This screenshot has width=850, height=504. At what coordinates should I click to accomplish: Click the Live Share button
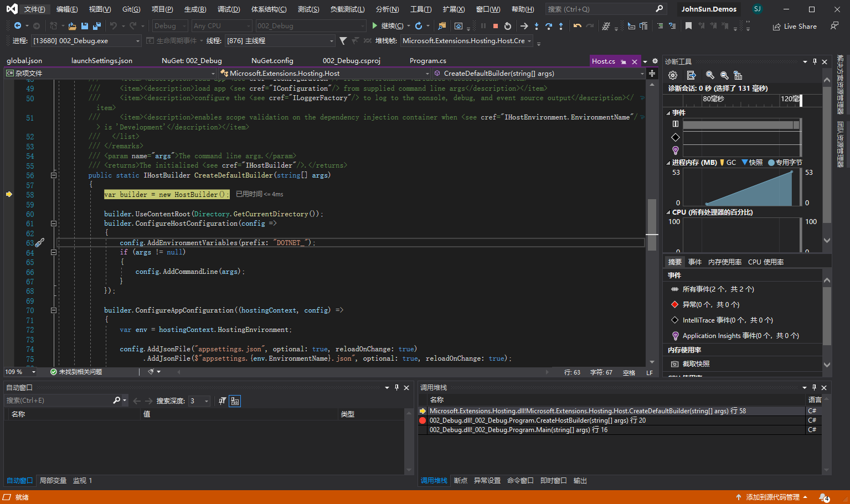coord(795,26)
